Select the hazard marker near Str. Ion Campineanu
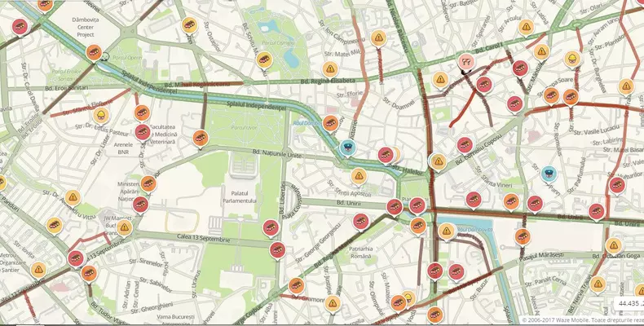This screenshot has height=326, width=644. point(379,37)
